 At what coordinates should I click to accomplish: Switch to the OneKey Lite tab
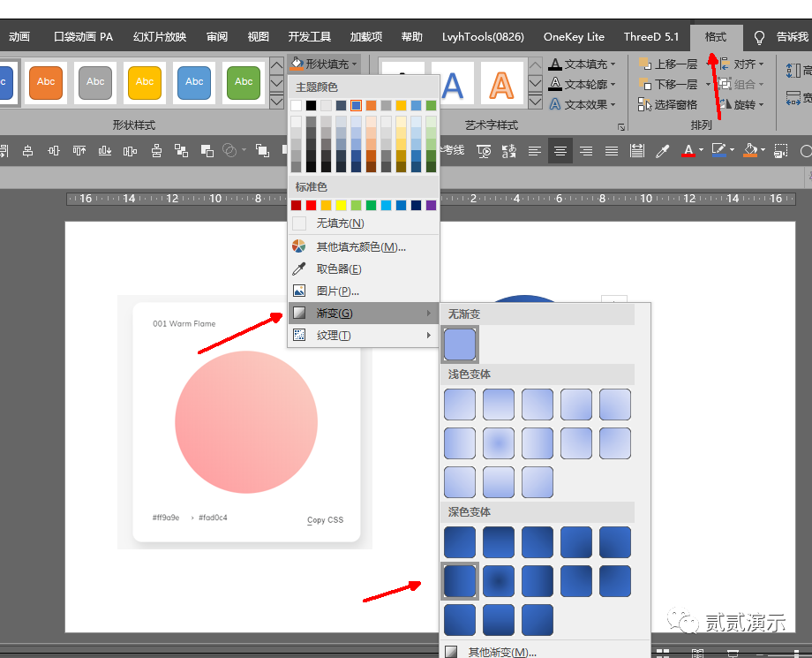point(574,37)
